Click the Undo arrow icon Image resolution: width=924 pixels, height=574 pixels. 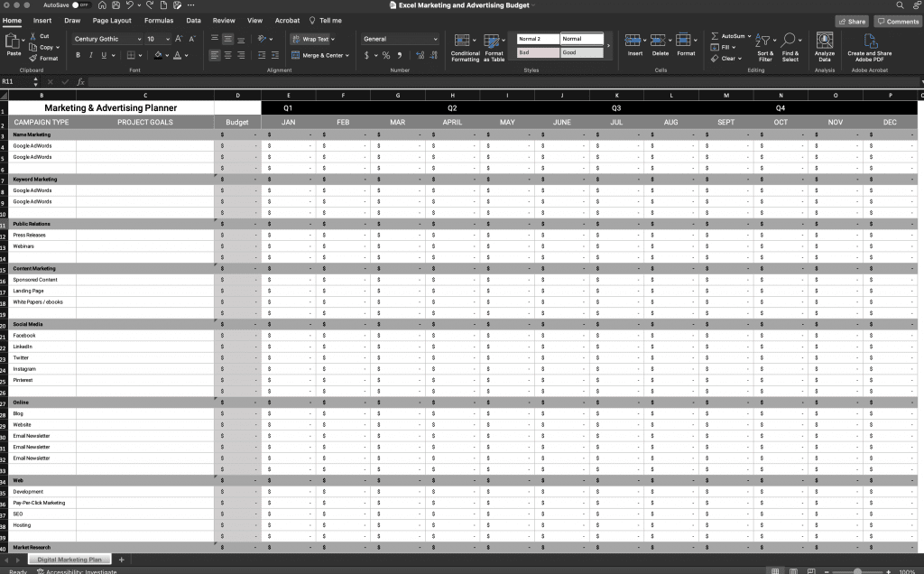(130, 5)
